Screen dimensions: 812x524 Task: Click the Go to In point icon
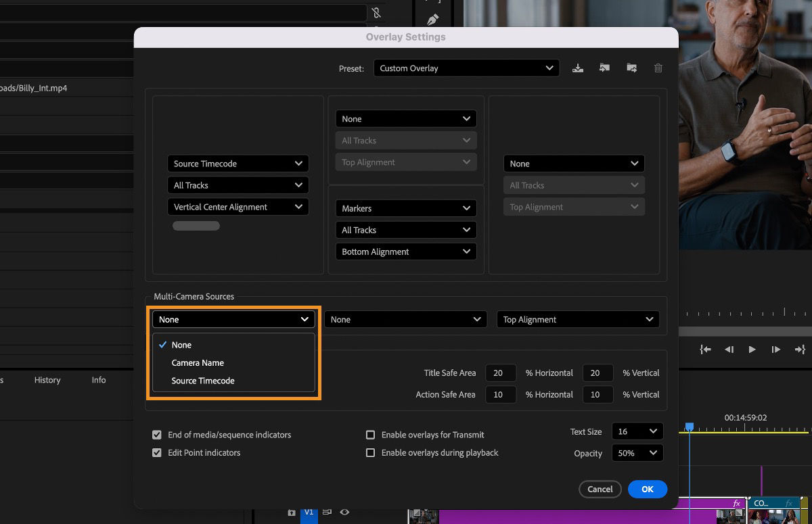tap(704, 350)
